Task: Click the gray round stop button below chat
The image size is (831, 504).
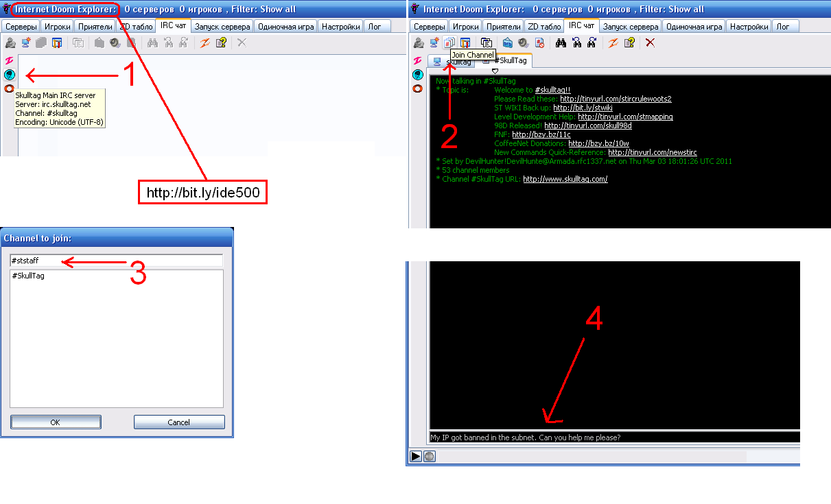Action: coord(429,456)
